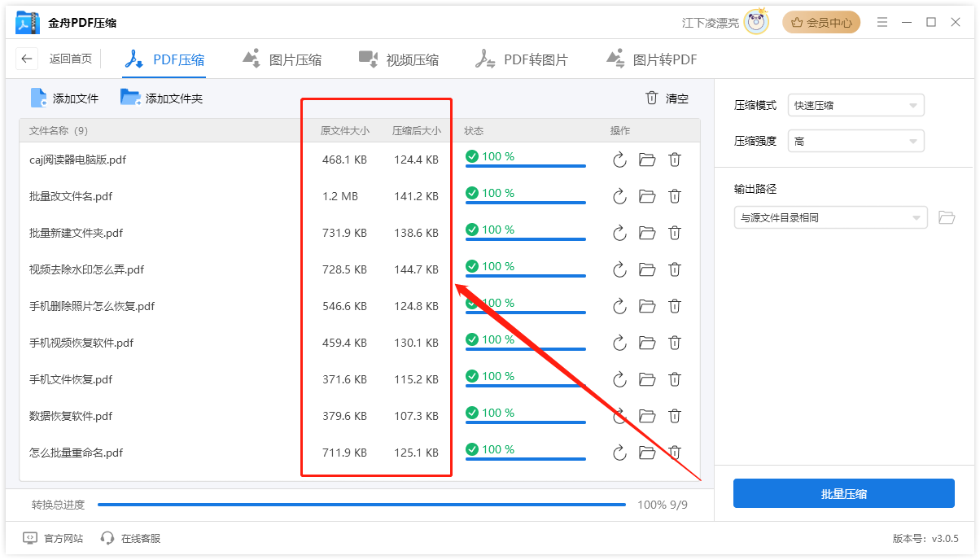
Task: Switch to the 视频压缩 tab
Action: click(x=399, y=59)
